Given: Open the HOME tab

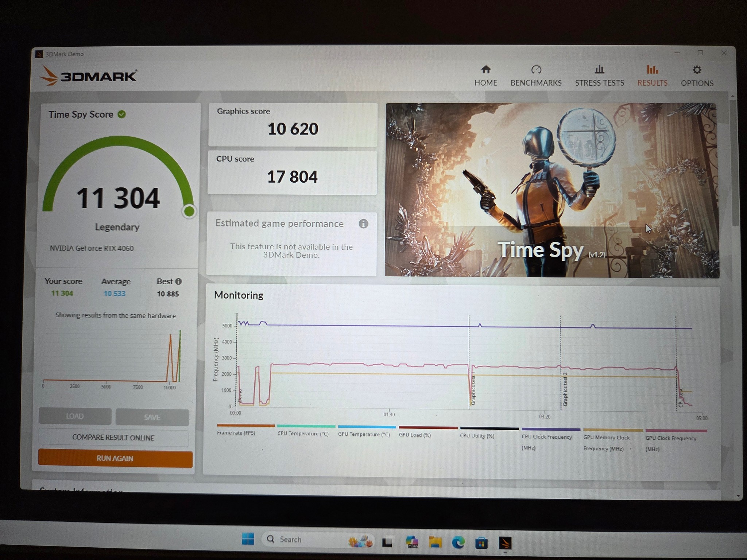Looking at the screenshot, I should [485, 76].
